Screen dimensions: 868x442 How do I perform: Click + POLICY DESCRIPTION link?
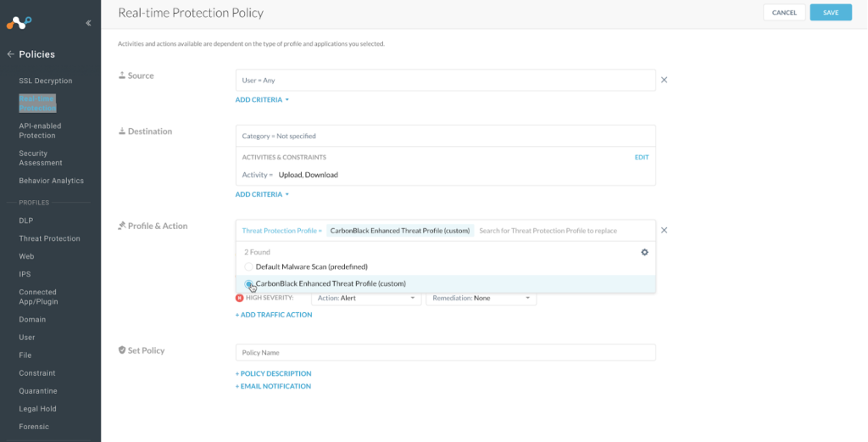pos(273,373)
